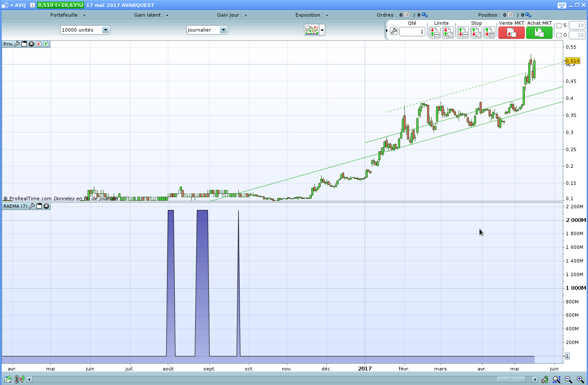588x385 pixels.
Task: Open the chart drawing tools icon at bottom left
Action: [x=19, y=379]
